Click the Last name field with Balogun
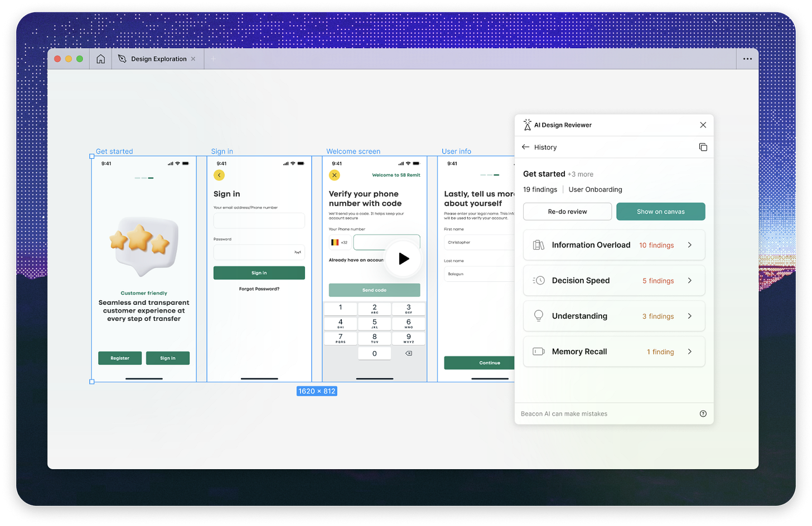Viewport: 812px width, 526px height. 480,274
